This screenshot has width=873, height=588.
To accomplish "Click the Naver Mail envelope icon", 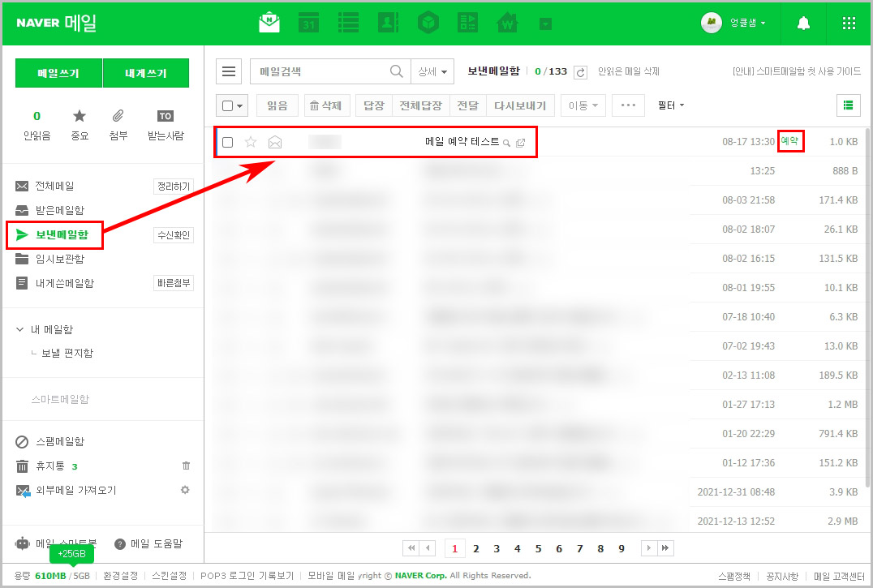I will 269,23.
